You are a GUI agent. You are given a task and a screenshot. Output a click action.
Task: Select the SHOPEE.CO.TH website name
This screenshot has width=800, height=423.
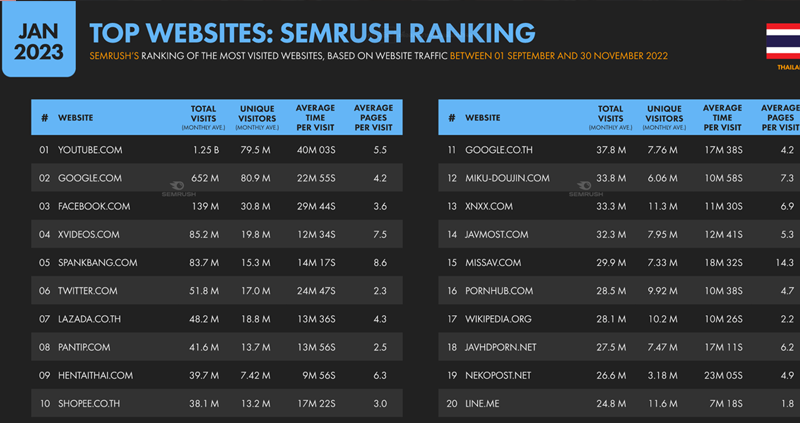click(x=89, y=404)
